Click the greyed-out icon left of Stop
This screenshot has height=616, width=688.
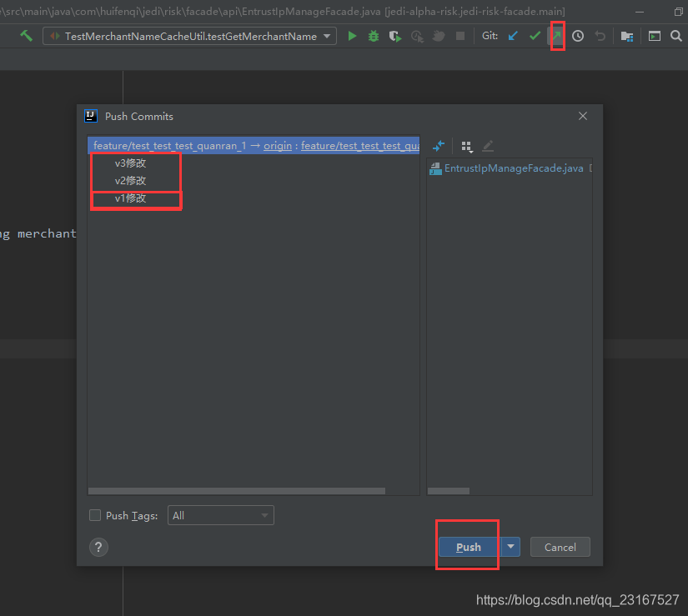(x=439, y=36)
